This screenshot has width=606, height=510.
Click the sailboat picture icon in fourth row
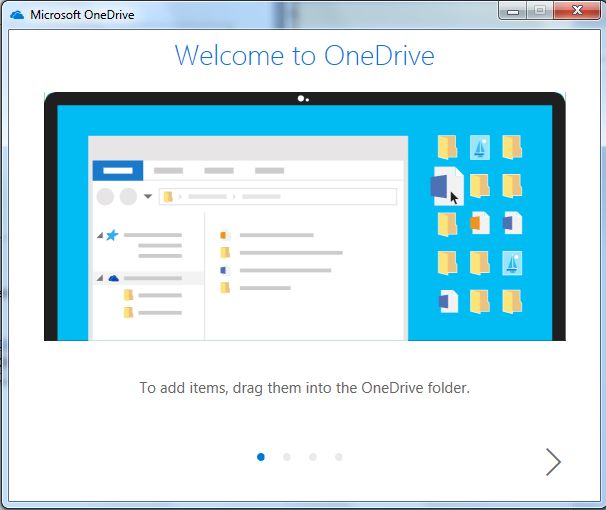512,262
